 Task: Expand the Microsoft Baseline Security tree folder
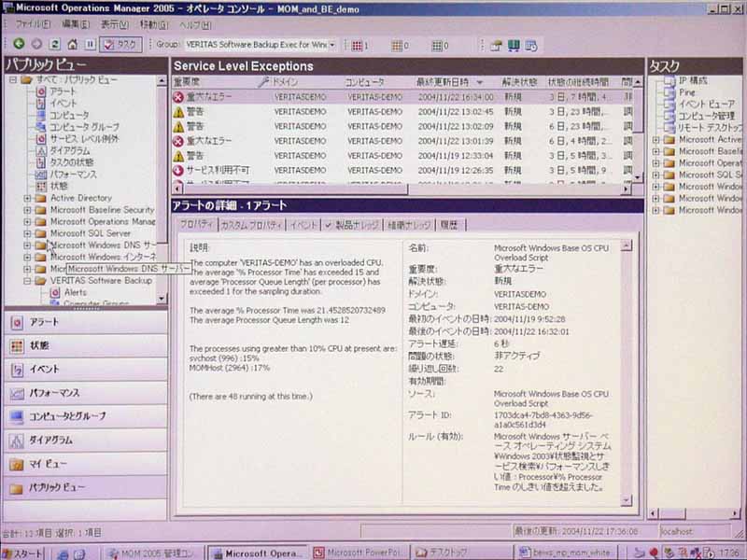click(x=27, y=209)
